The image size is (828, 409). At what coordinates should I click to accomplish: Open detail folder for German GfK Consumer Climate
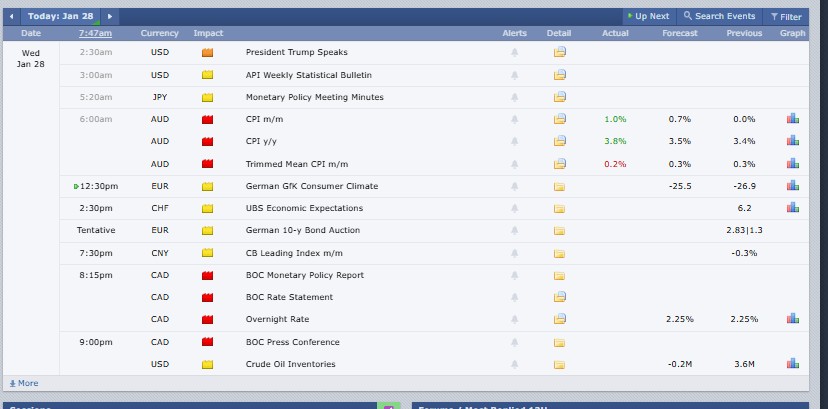pyautogui.click(x=560, y=186)
